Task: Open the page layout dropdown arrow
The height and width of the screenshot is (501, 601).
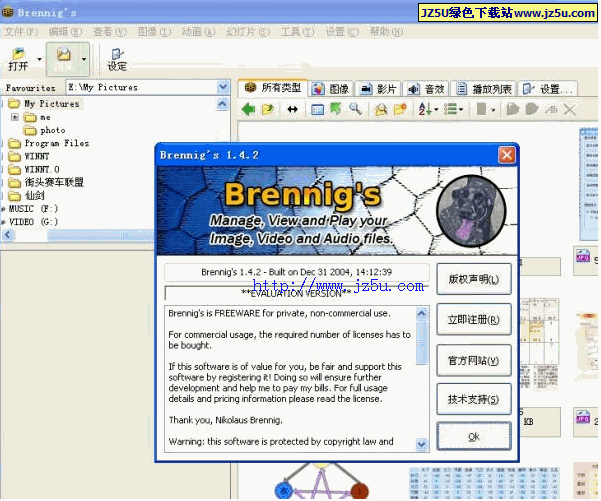Action: point(493,110)
